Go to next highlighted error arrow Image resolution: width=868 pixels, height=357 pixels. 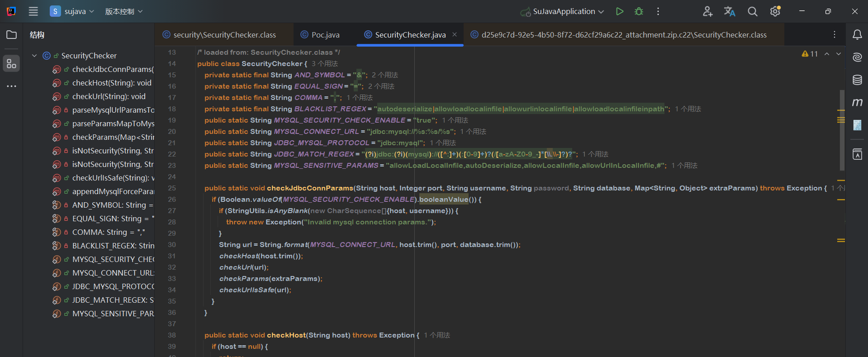click(x=839, y=54)
